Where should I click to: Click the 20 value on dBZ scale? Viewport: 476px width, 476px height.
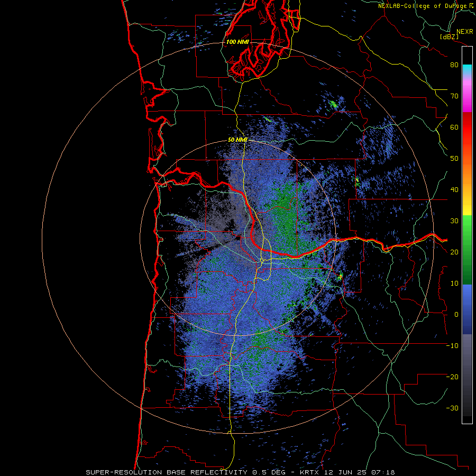[x=454, y=252]
